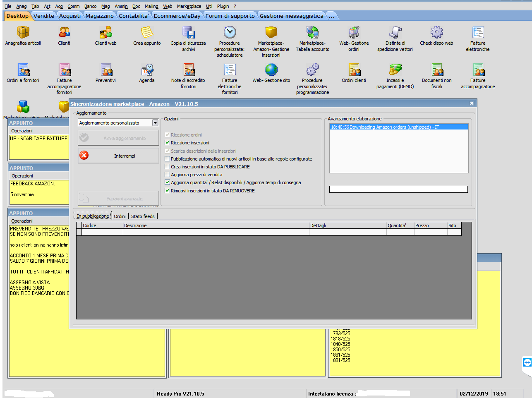Toggle Aggiorna quantita' / Relist disponibili checkbox
Viewport: 532px width, 398px height.
tap(167, 182)
